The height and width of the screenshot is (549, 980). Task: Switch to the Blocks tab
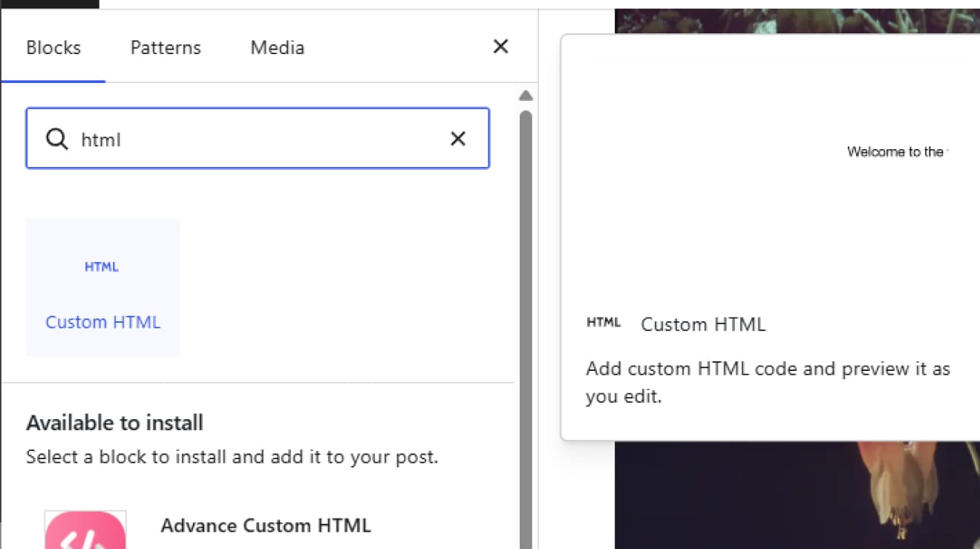coord(53,47)
